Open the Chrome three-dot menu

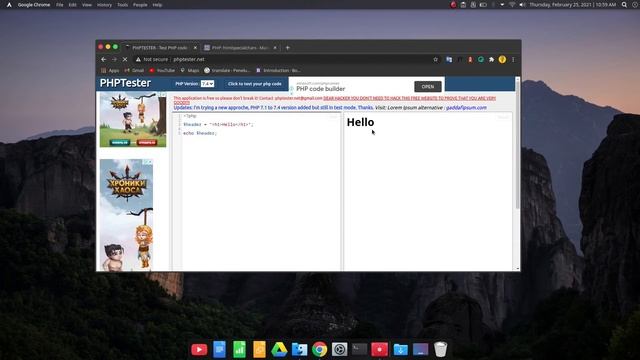click(x=513, y=60)
